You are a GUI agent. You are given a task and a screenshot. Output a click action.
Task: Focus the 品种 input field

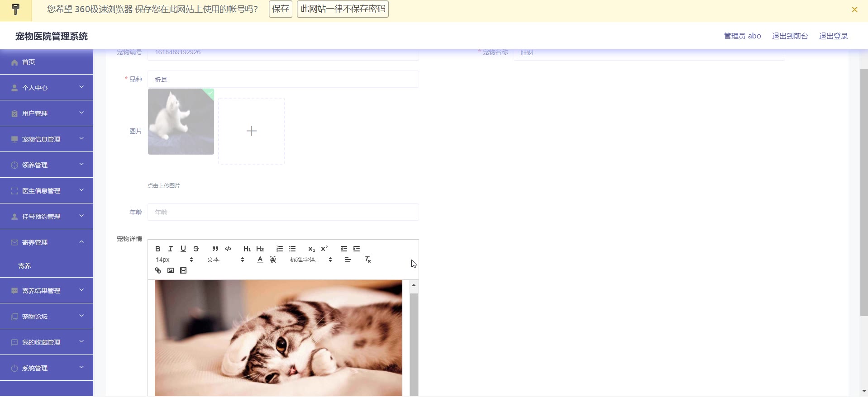point(283,79)
